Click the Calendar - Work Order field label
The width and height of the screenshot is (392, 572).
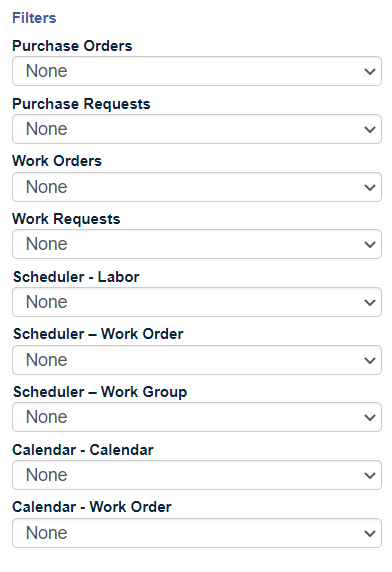pos(92,507)
